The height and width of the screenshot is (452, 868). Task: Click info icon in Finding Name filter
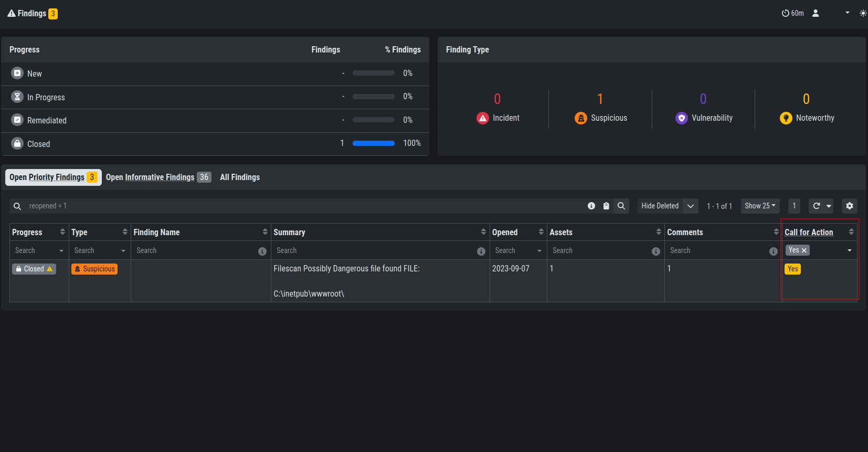tap(262, 251)
